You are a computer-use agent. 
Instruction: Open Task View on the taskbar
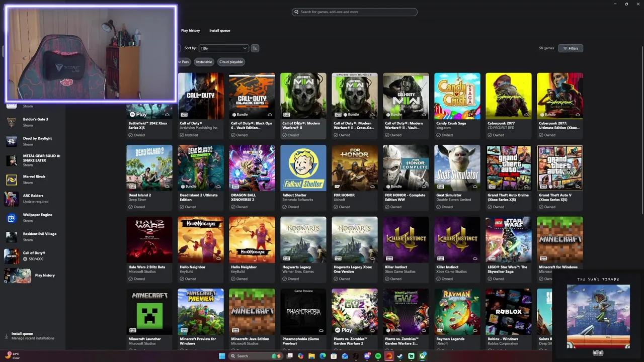click(x=290, y=356)
